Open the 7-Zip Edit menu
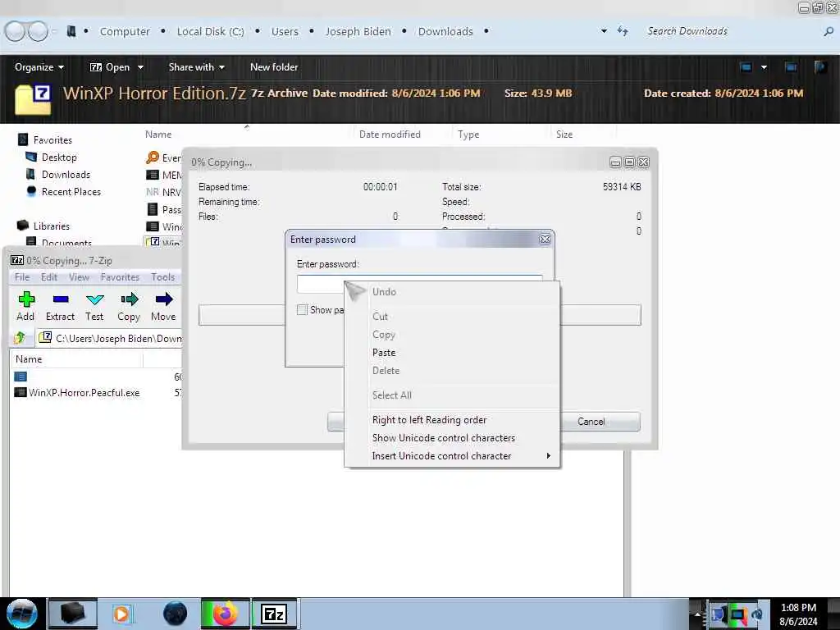840x630 pixels. [x=48, y=277]
